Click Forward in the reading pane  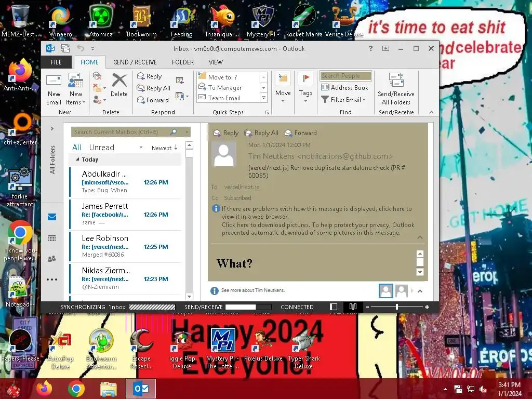pyautogui.click(x=301, y=133)
